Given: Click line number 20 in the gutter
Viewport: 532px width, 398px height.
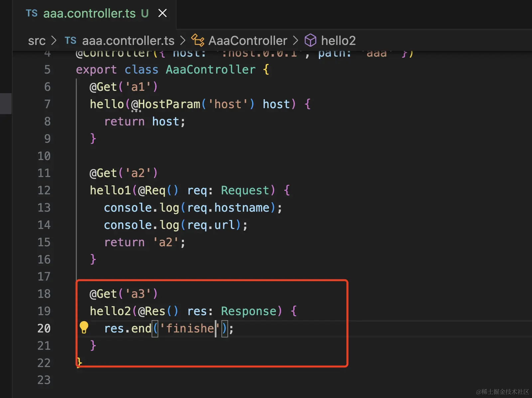Looking at the screenshot, I should (x=44, y=328).
